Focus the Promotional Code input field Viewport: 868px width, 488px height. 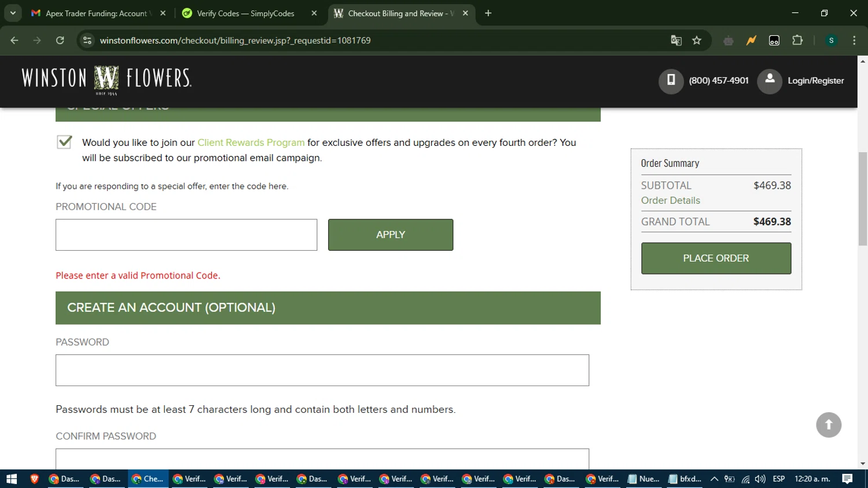(186, 234)
